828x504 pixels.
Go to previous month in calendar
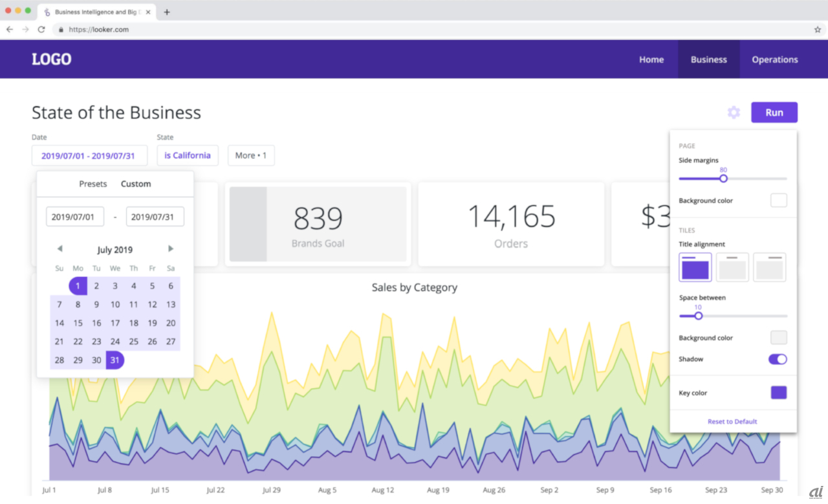[x=60, y=249]
